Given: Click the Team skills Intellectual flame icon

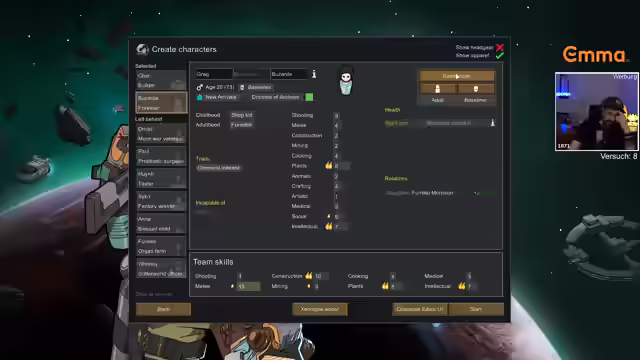Looking at the screenshot, I should tap(462, 286).
